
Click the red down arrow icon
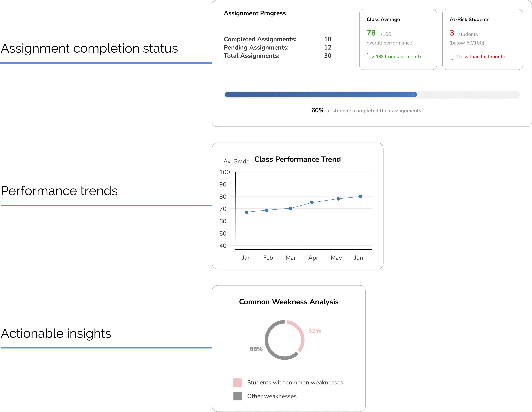coord(452,57)
